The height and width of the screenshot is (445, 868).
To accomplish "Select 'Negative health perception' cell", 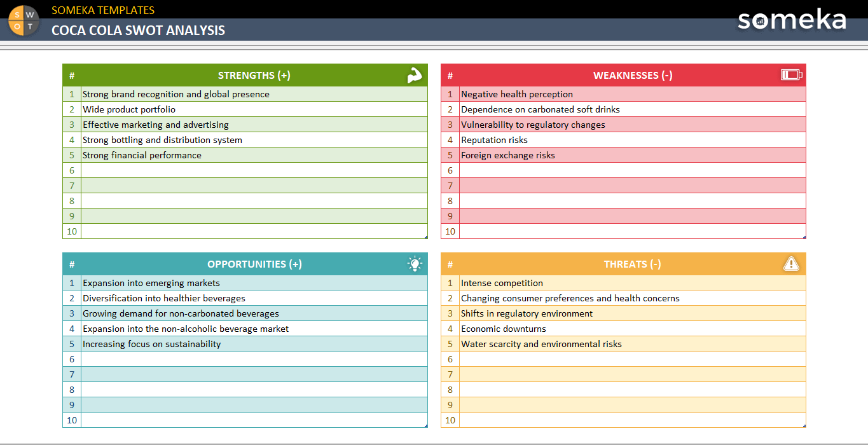I will pos(633,94).
